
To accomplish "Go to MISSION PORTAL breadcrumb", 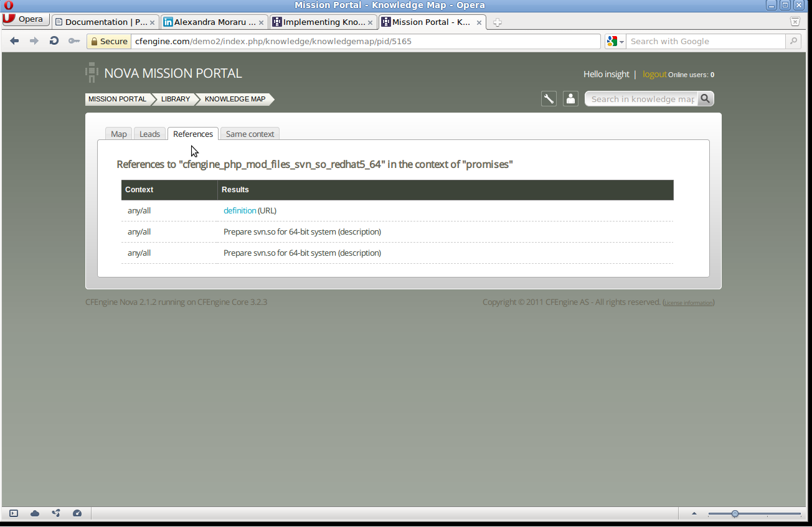I will tap(117, 99).
